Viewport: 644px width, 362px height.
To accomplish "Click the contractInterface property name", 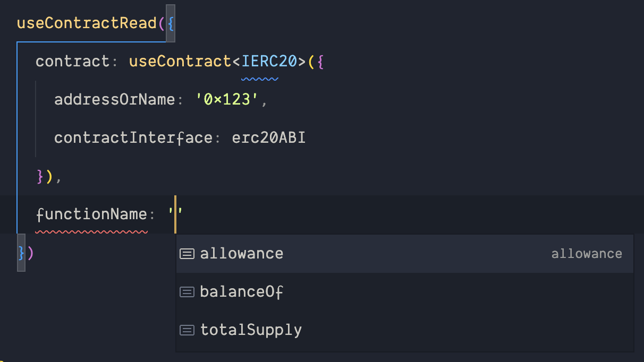I will [132, 137].
